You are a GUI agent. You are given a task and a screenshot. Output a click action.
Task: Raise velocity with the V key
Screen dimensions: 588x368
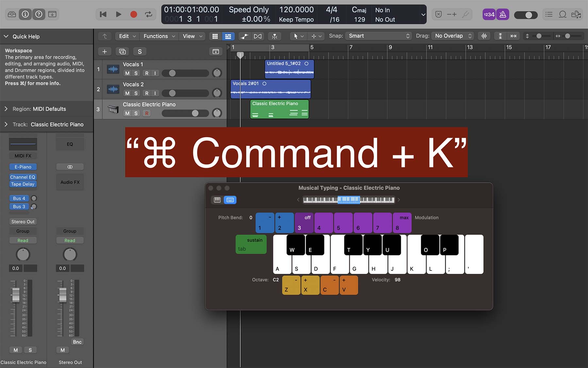[x=349, y=285]
